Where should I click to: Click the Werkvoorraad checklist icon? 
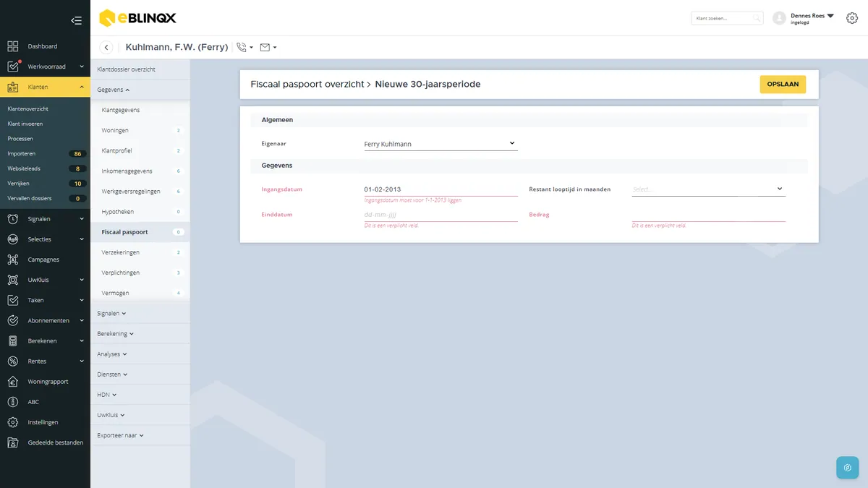click(x=13, y=67)
